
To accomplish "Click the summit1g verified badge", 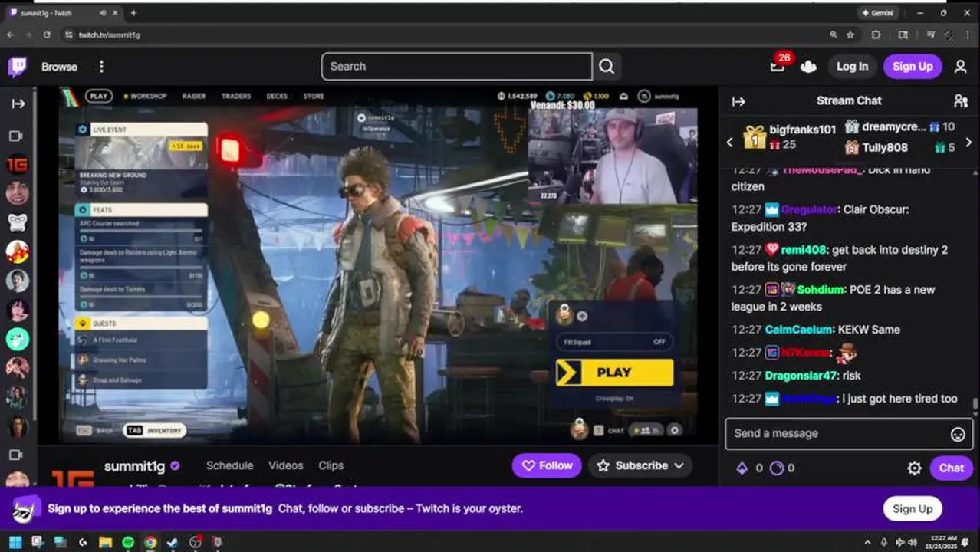I will click(x=175, y=465).
